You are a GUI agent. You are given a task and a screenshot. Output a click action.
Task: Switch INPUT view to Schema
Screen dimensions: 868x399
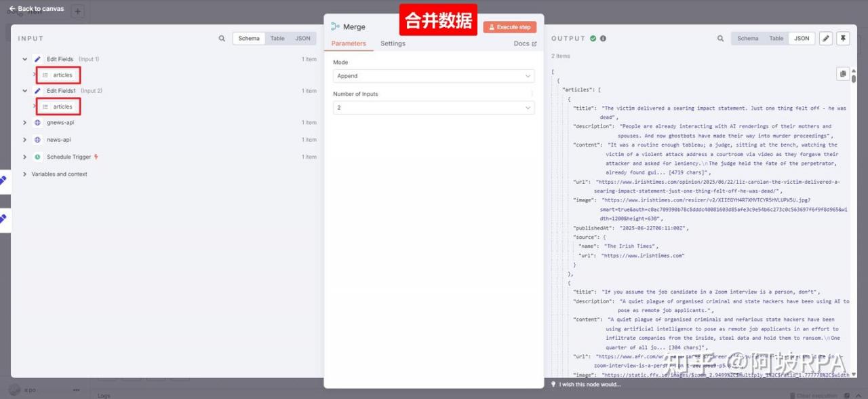point(249,39)
